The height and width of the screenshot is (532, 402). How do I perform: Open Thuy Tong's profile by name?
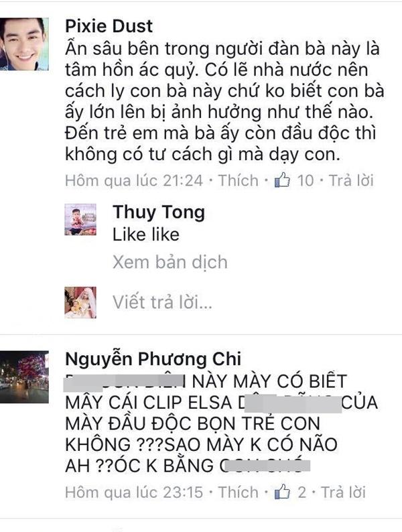(x=159, y=212)
